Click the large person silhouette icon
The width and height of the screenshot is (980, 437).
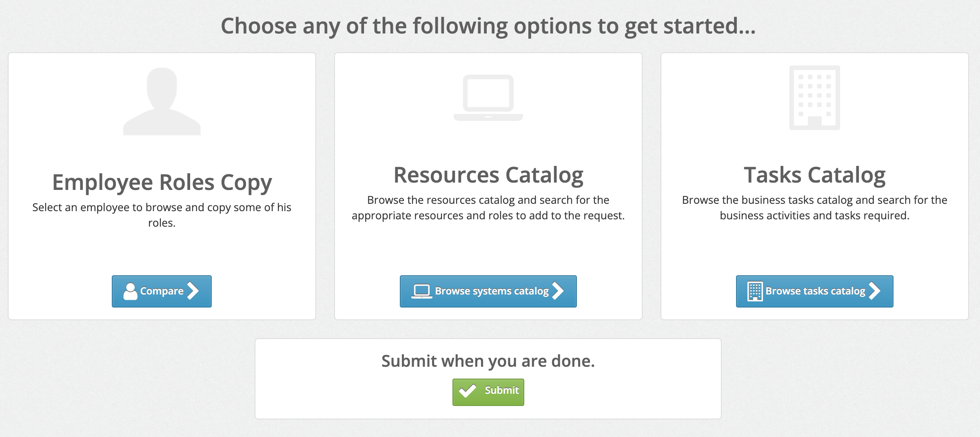162,101
